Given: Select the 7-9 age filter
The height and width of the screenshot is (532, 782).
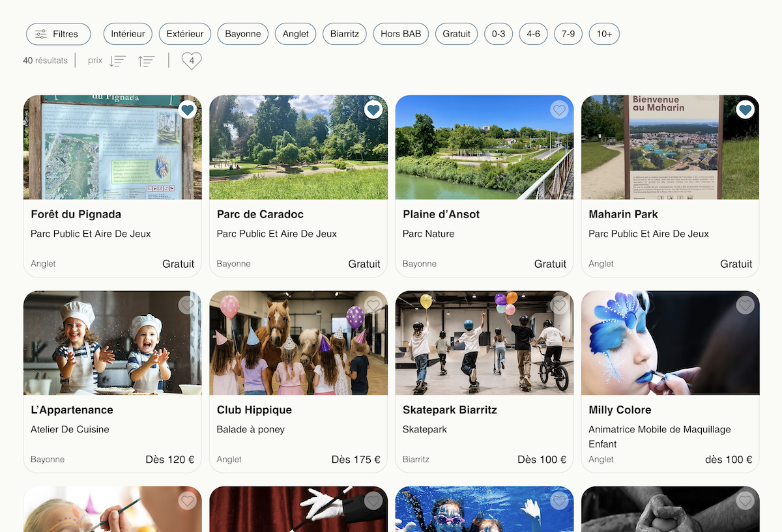Looking at the screenshot, I should click(x=568, y=34).
